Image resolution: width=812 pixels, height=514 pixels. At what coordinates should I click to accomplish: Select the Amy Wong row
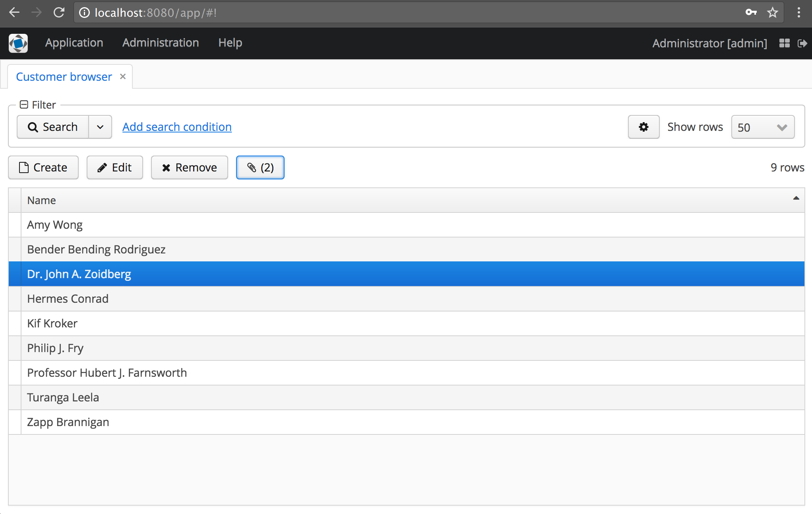click(x=407, y=225)
